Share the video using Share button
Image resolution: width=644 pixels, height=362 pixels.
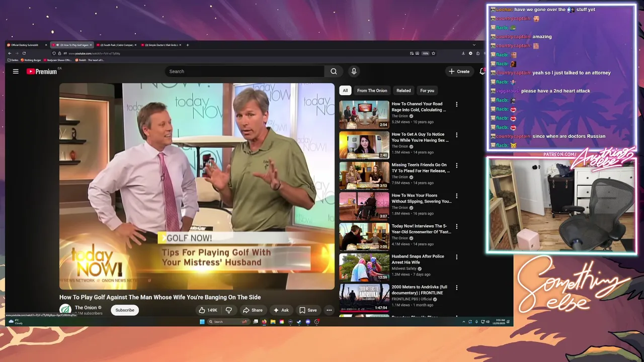(x=253, y=310)
